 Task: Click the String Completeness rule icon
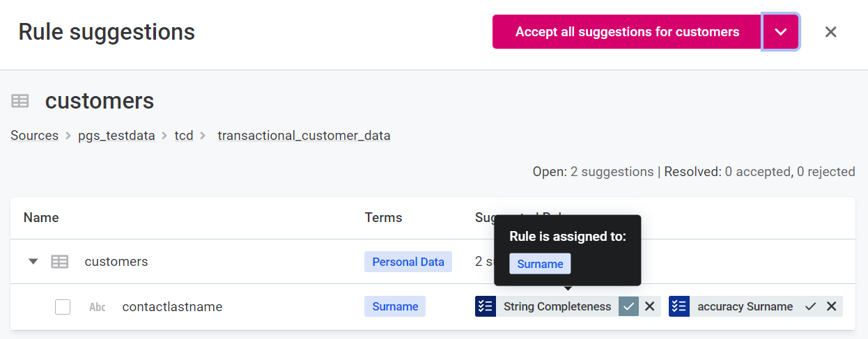(486, 306)
